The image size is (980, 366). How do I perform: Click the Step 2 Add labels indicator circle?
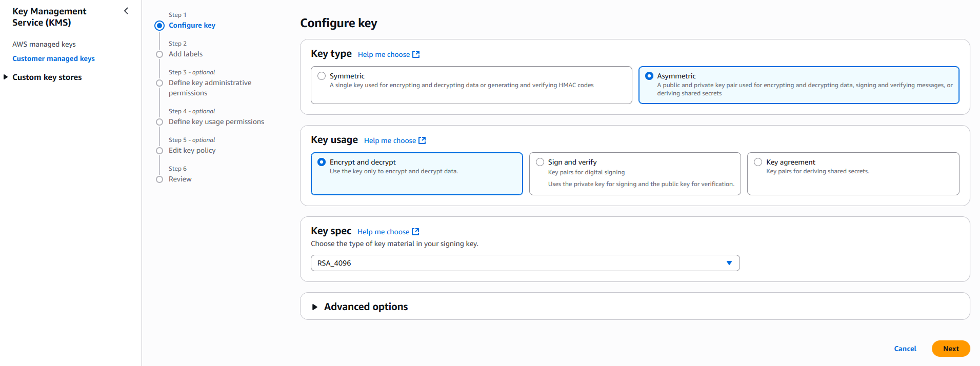pyautogui.click(x=159, y=54)
